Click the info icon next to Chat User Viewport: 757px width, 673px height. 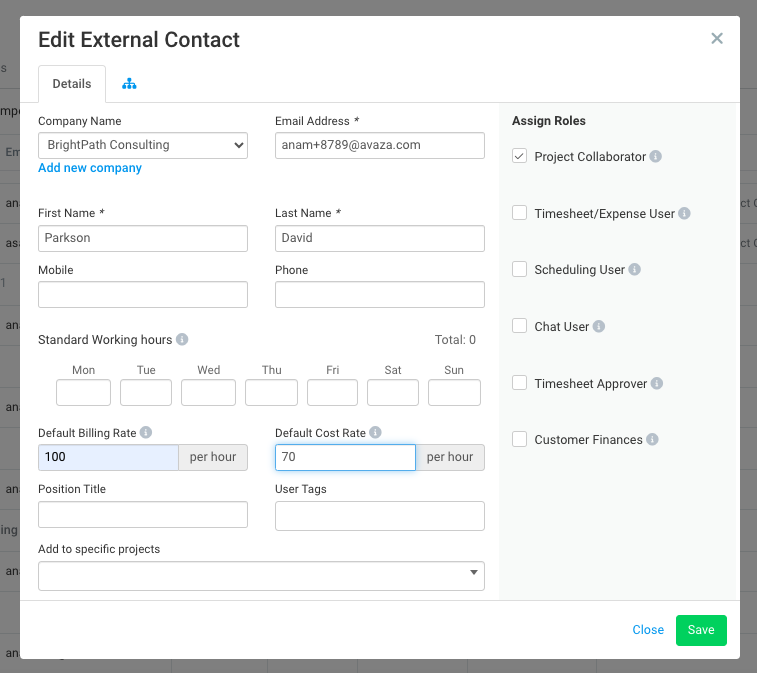[599, 326]
